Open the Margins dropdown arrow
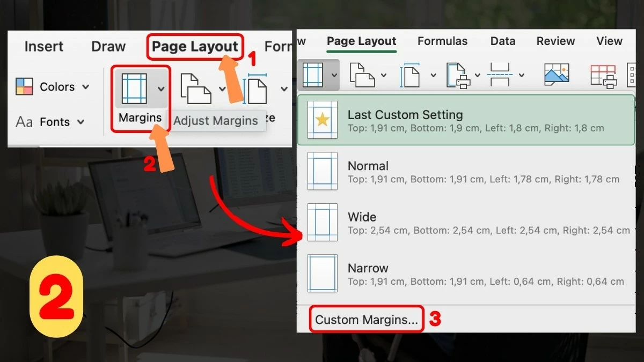644x362 pixels. 334,74
